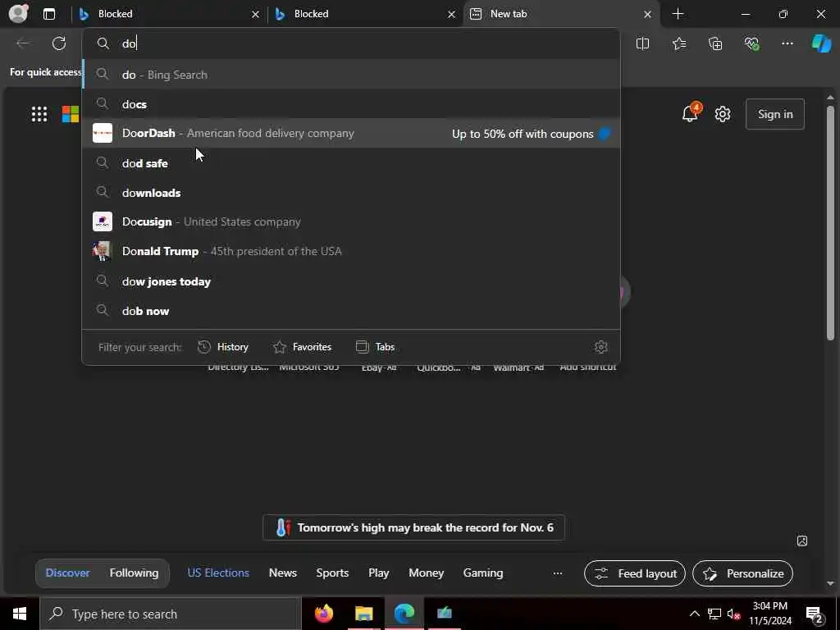Open the notifications bell
Image resolution: width=840 pixels, height=630 pixels.
click(691, 112)
